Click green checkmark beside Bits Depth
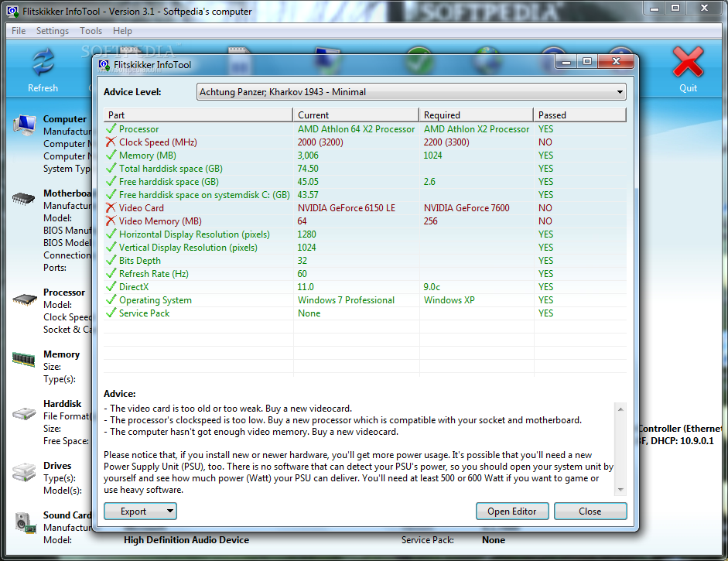 point(111,261)
